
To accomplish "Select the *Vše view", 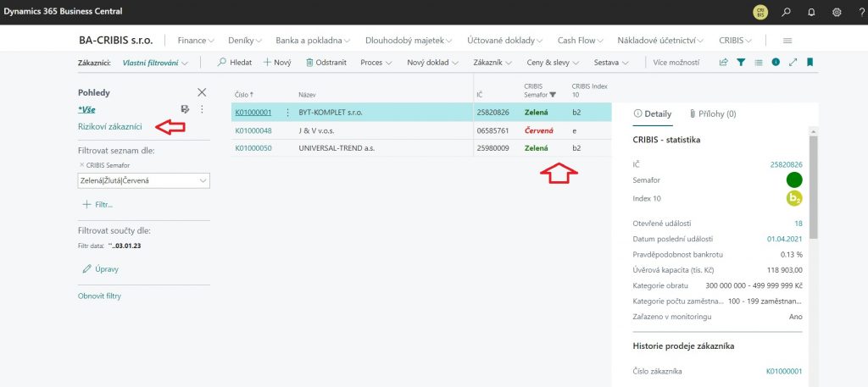I will [86, 109].
